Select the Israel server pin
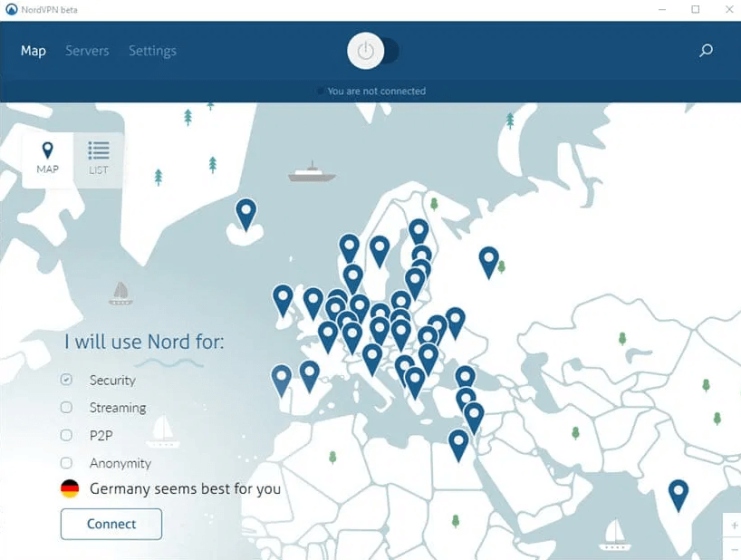This screenshot has height=560, width=741. (x=474, y=418)
